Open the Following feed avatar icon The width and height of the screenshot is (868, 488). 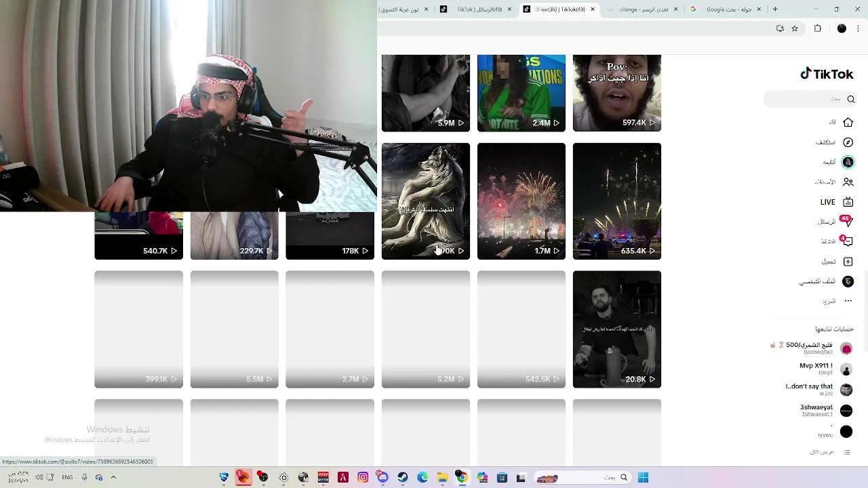coord(848,162)
